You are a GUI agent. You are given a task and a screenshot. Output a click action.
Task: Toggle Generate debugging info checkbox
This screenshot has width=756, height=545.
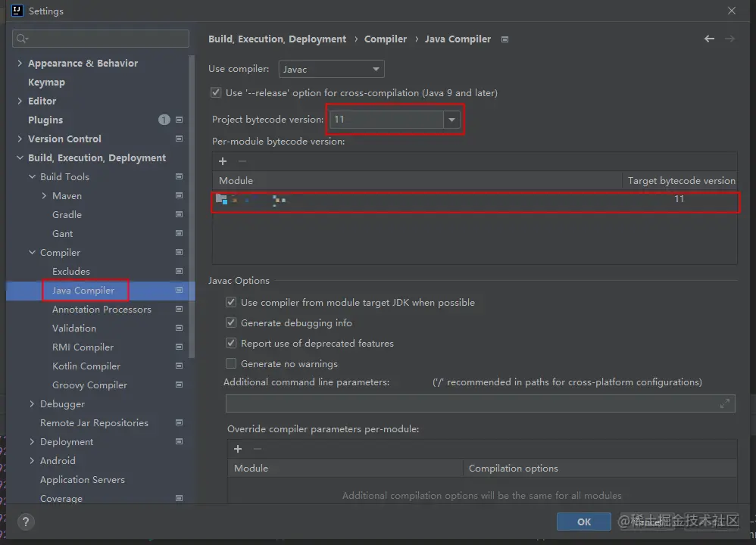pyautogui.click(x=231, y=323)
